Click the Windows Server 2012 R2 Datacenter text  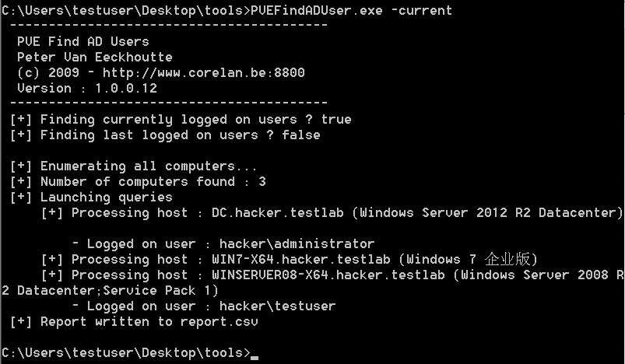(x=487, y=212)
